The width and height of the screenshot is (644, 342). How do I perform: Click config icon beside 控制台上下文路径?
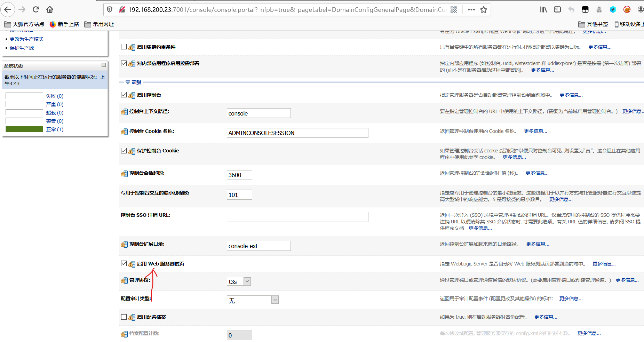click(124, 112)
